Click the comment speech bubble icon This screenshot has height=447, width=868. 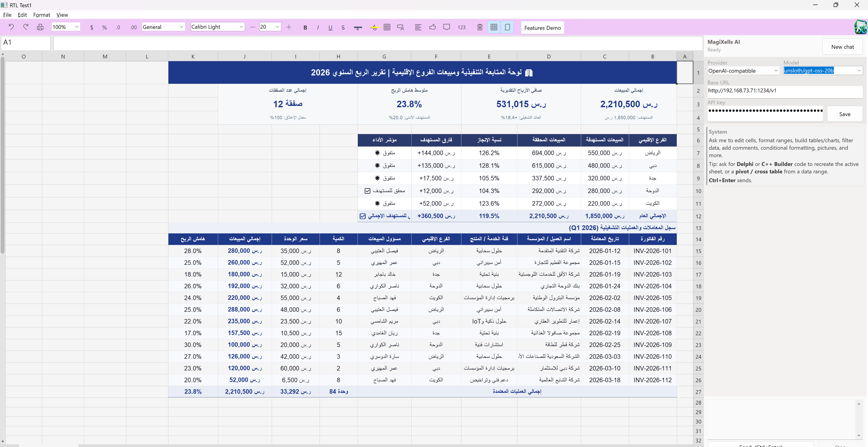pos(446,27)
